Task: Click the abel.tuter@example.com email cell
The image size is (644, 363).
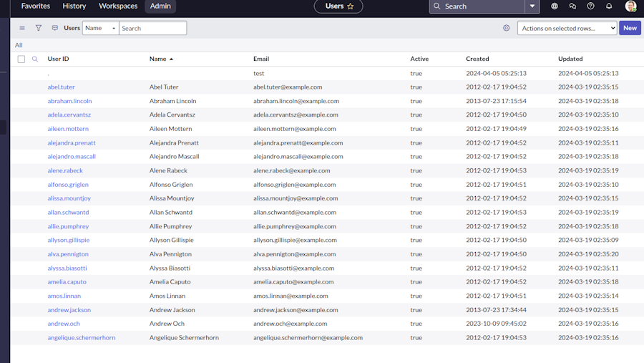Action: coord(288,87)
